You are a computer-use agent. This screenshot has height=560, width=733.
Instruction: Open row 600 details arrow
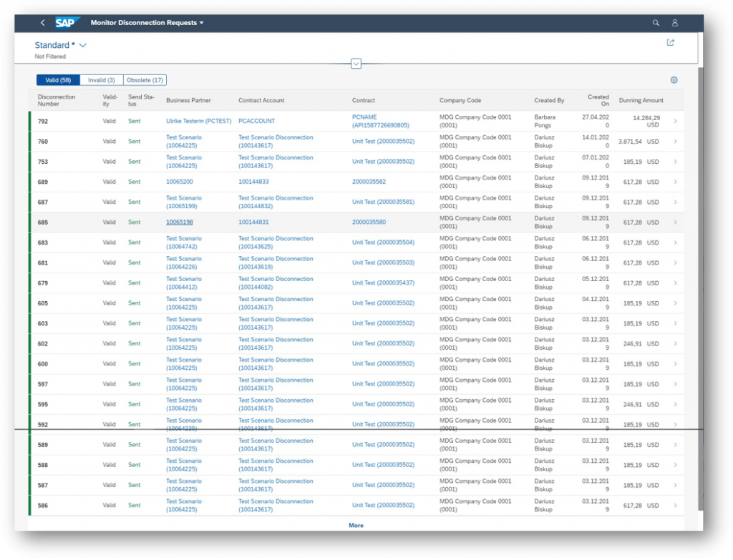tap(676, 364)
